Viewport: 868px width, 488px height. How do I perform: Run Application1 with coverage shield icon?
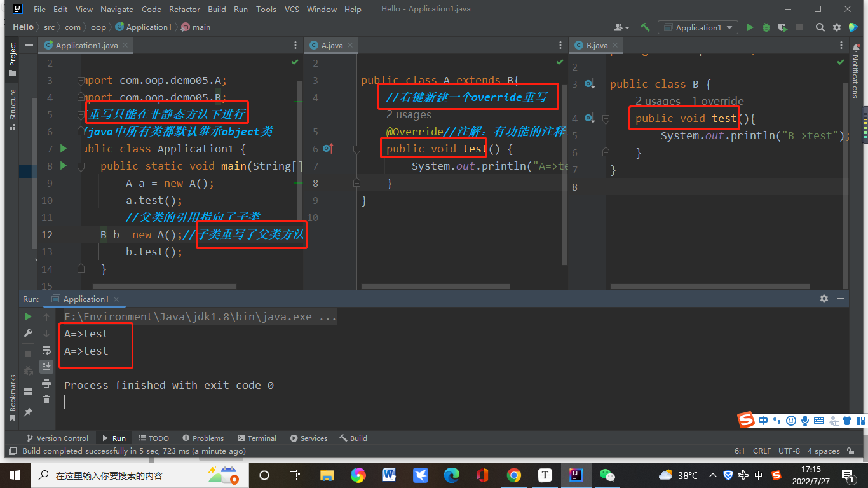pos(783,27)
